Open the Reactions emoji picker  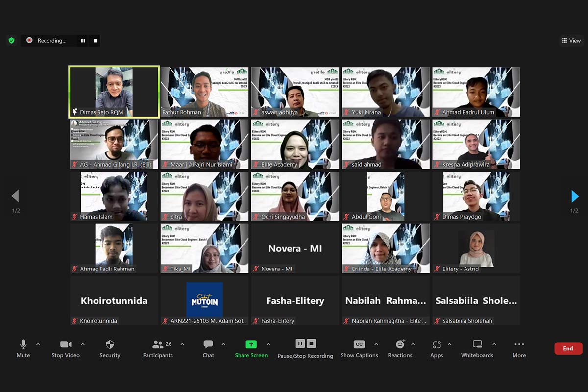tap(400, 344)
